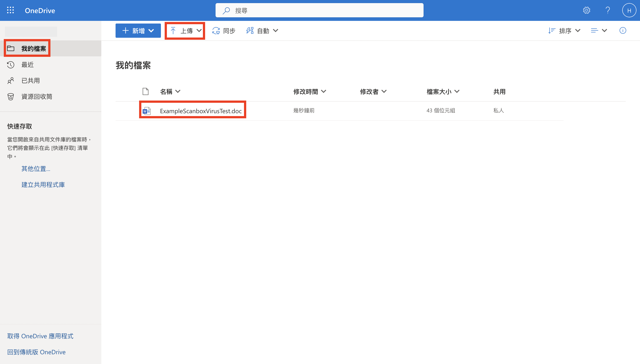Click the search magnifier icon
This screenshot has width=640, height=364.
226,10
